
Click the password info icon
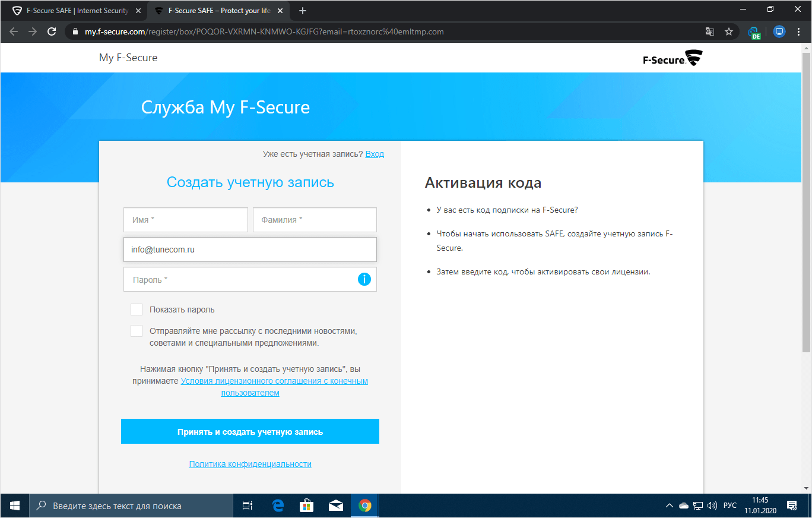(364, 279)
